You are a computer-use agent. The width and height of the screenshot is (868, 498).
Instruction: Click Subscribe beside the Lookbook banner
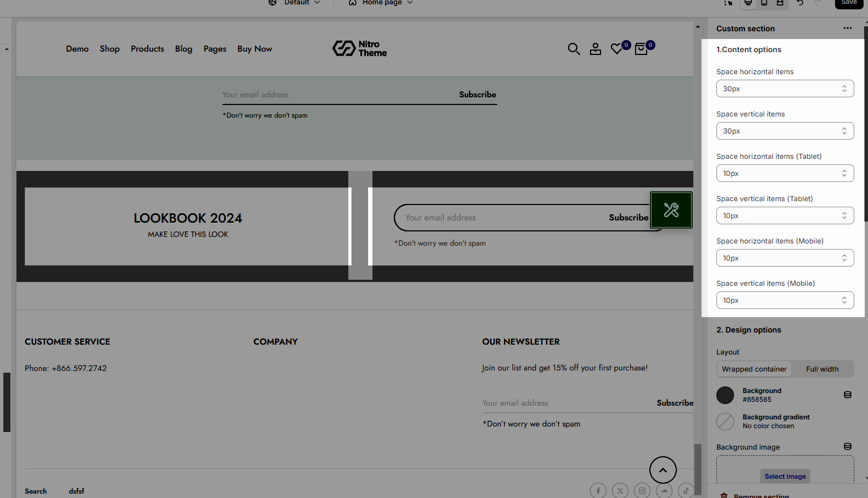pos(628,218)
